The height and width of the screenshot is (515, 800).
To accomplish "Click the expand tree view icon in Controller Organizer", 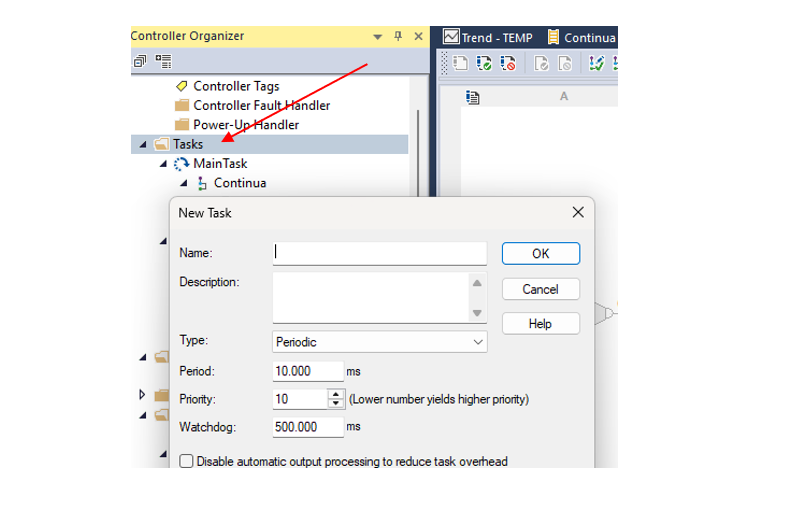I will [163, 61].
